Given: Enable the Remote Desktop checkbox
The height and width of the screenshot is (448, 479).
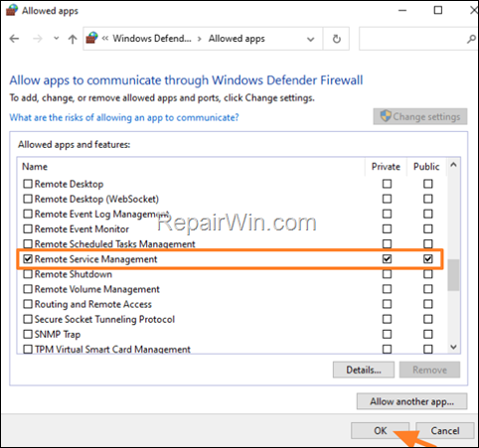Looking at the screenshot, I should click(x=28, y=184).
